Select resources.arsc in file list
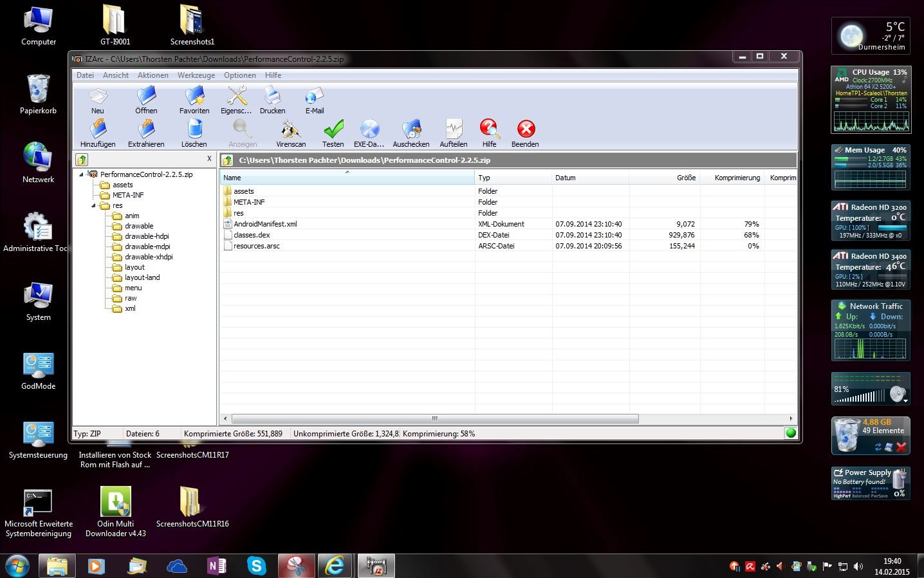Viewport: 924px width, 578px height. pos(256,246)
